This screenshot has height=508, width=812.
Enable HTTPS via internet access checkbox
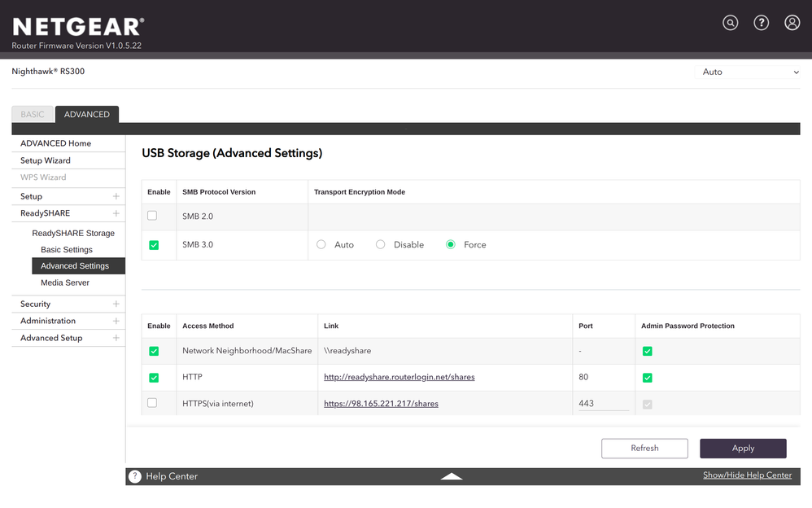(152, 403)
